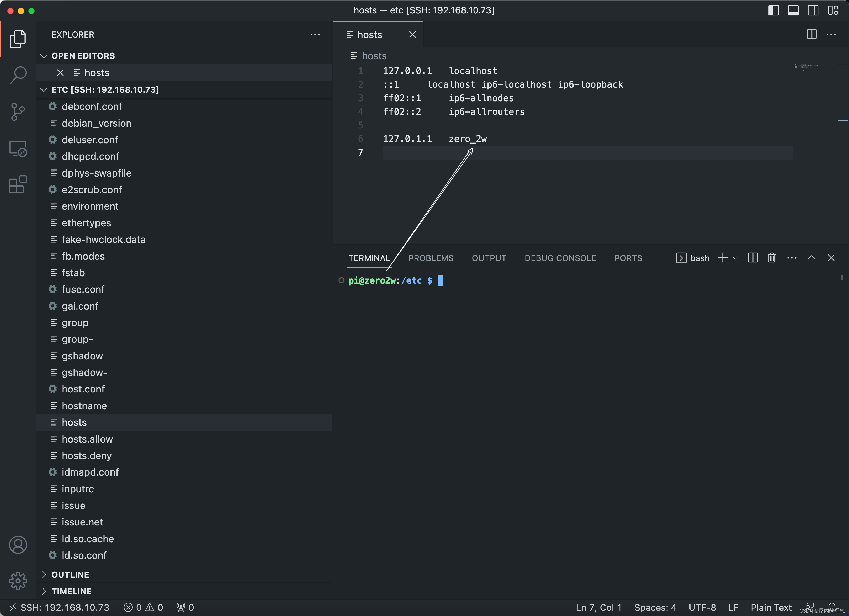849x616 pixels.
Task: Open Source Control view
Action: click(x=18, y=111)
